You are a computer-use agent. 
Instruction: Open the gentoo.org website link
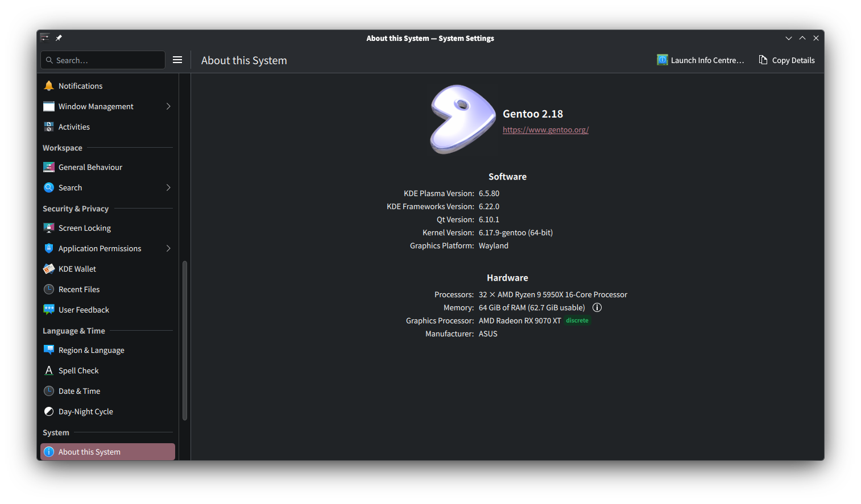[x=545, y=130]
